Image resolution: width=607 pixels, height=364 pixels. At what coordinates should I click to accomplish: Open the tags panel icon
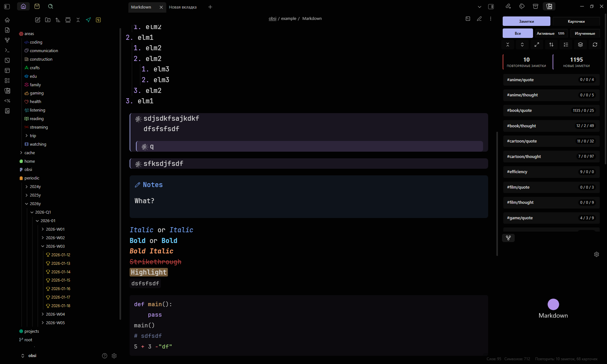(522, 6)
